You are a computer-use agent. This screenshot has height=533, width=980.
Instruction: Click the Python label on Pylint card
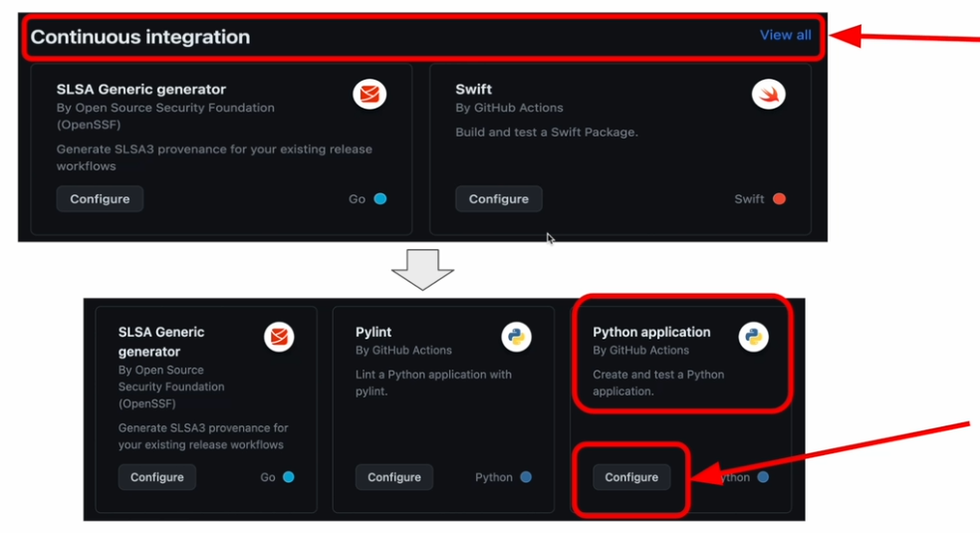tap(494, 477)
